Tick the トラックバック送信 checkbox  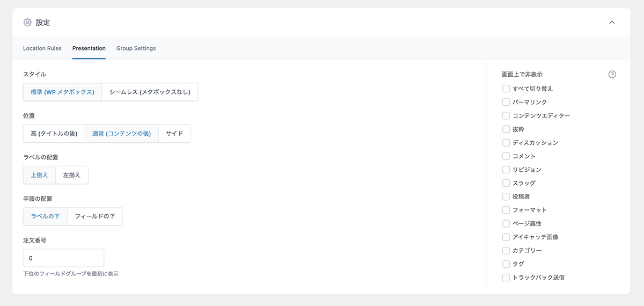click(x=506, y=278)
